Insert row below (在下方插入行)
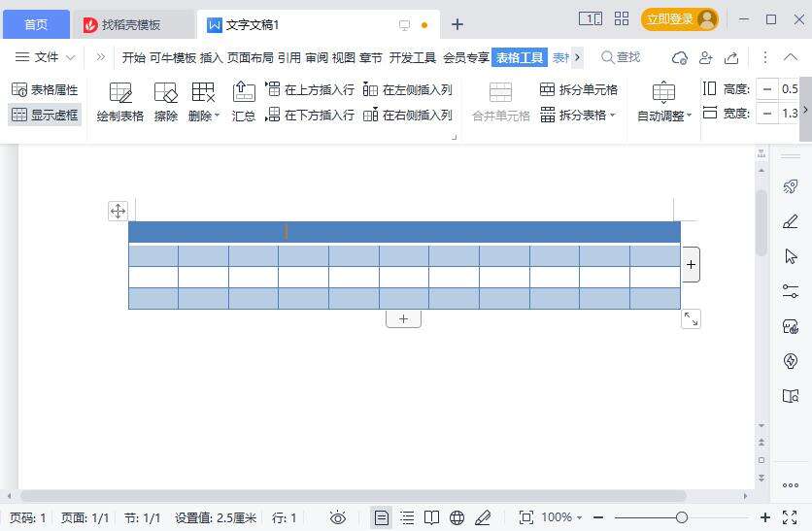This screenshot has height=531, width=812. [310, 115]
